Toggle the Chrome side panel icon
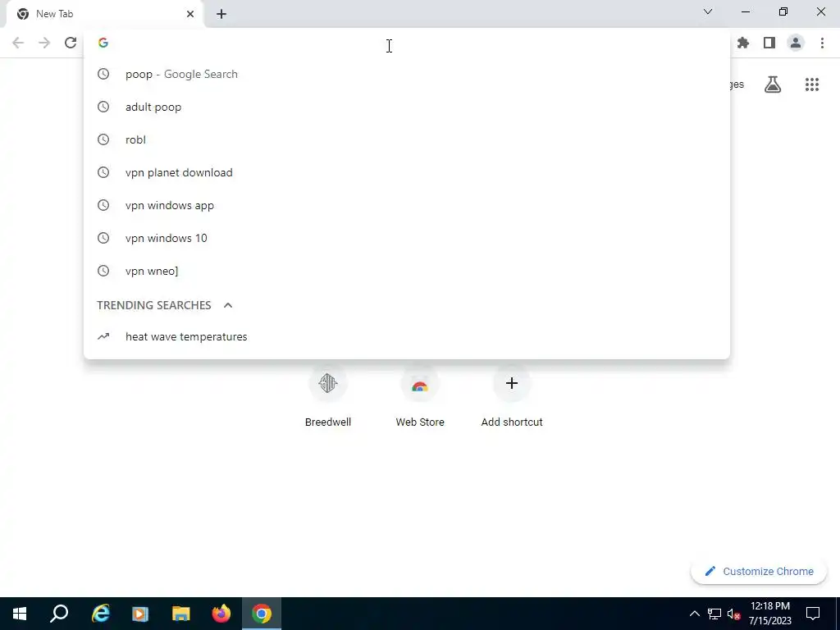The image size is (840, 630). [769, 43]
